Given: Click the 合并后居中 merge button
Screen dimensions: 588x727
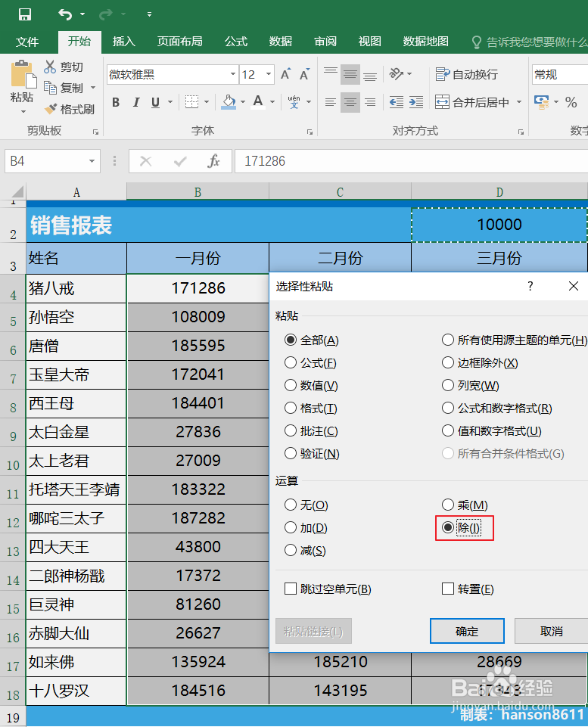Looking at the screenshot, I should point(472,102).
